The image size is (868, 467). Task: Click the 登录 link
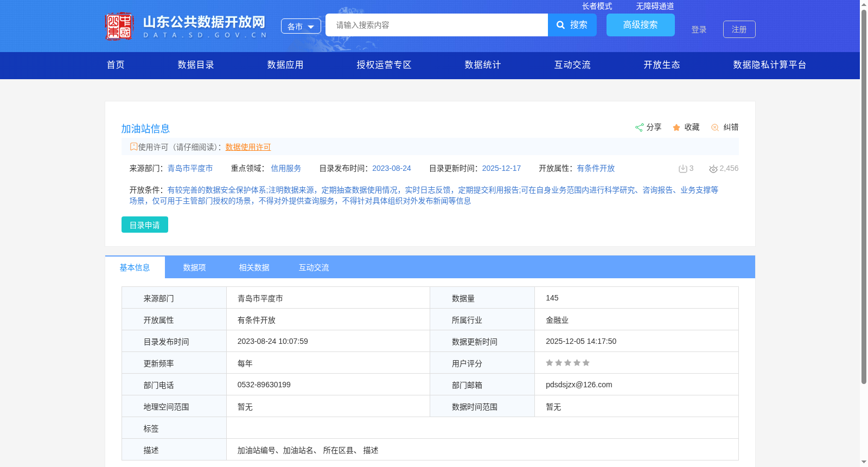click(699, 29)
